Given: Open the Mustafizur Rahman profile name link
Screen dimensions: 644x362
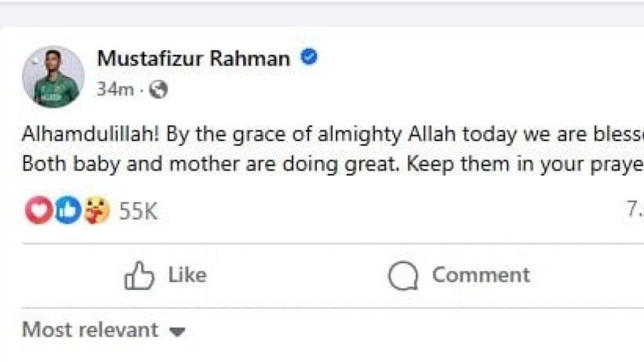Looking at the screenshot, I should point(193,58).
